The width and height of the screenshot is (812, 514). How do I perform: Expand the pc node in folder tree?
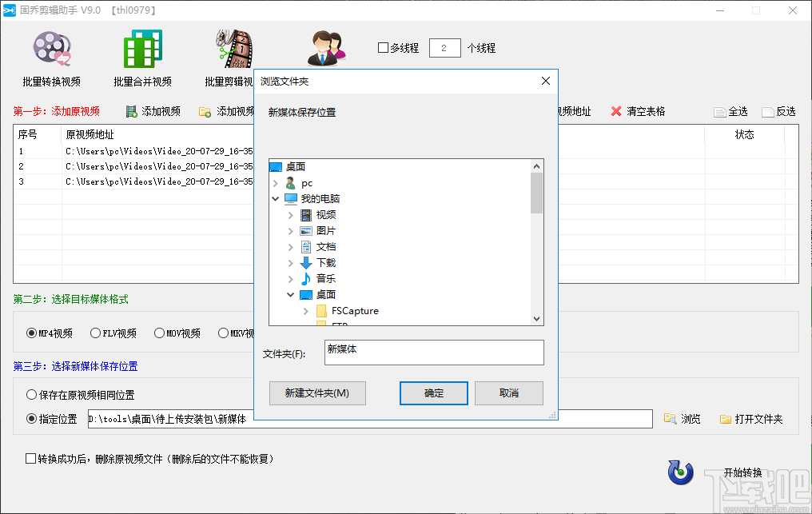pos(276,183)
